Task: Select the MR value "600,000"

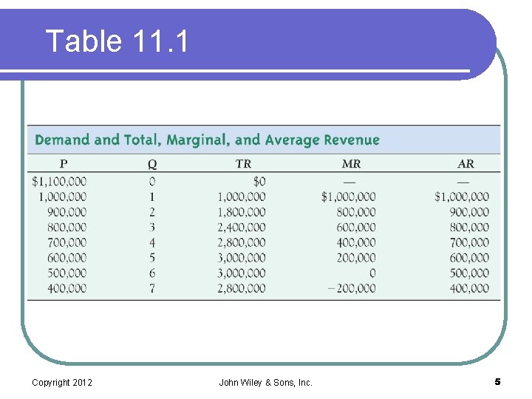Action: pos(356,228)
